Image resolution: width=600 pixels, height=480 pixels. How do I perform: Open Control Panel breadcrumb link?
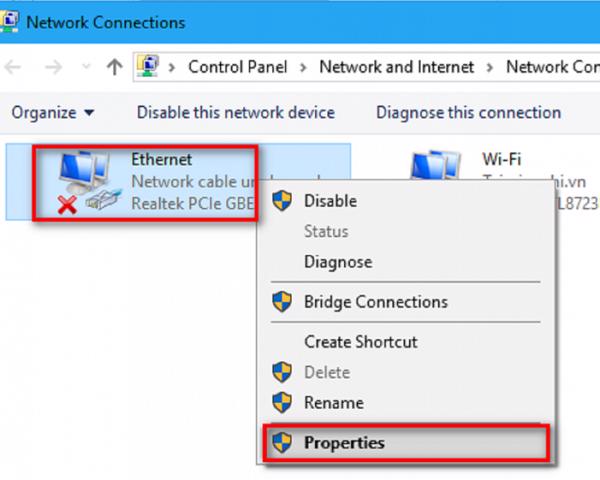237,67
